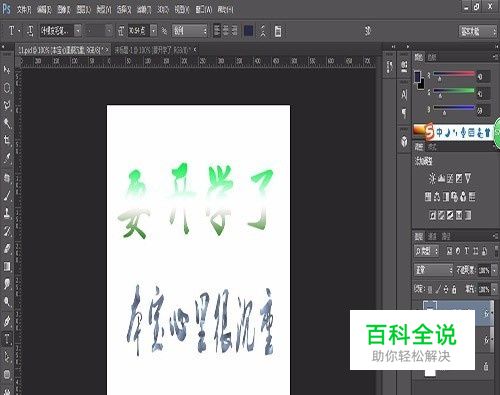Select the Pen tool
The height and width of the screenshot is (395, 500).
coord(7,321)
